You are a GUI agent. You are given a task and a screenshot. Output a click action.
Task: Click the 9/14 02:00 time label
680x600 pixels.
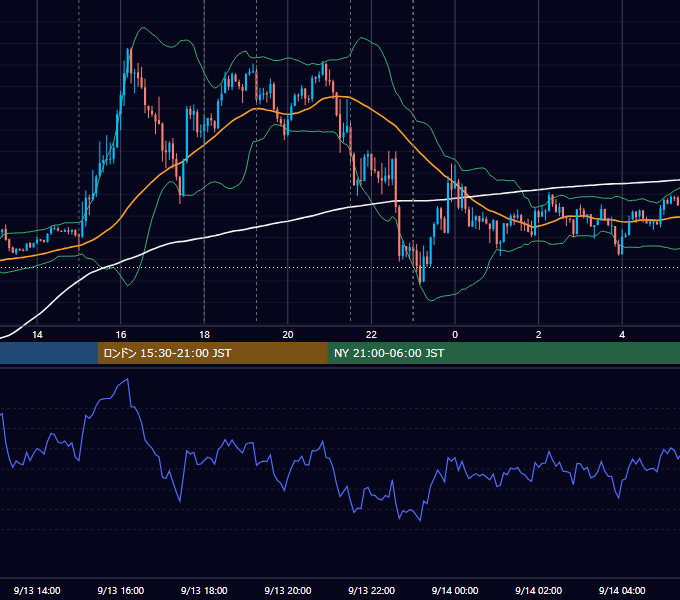click(538, 590)
